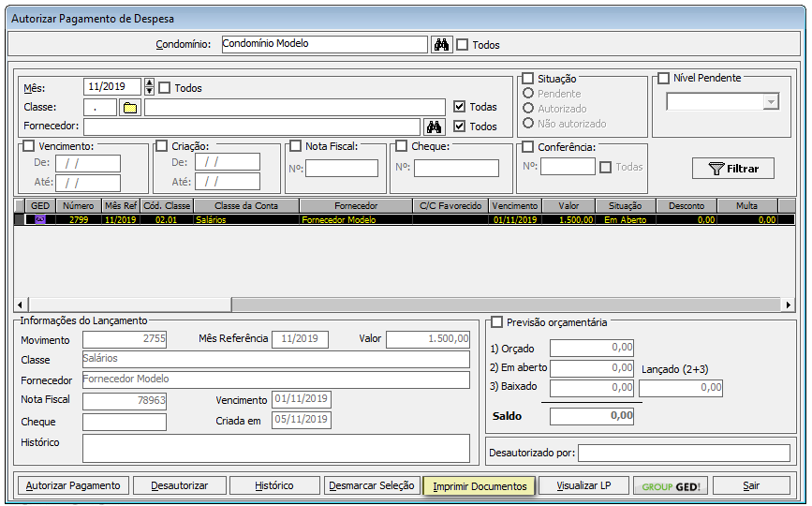Click the row selector of row 2799
This screenshot has height=506, width=812.
19,219
